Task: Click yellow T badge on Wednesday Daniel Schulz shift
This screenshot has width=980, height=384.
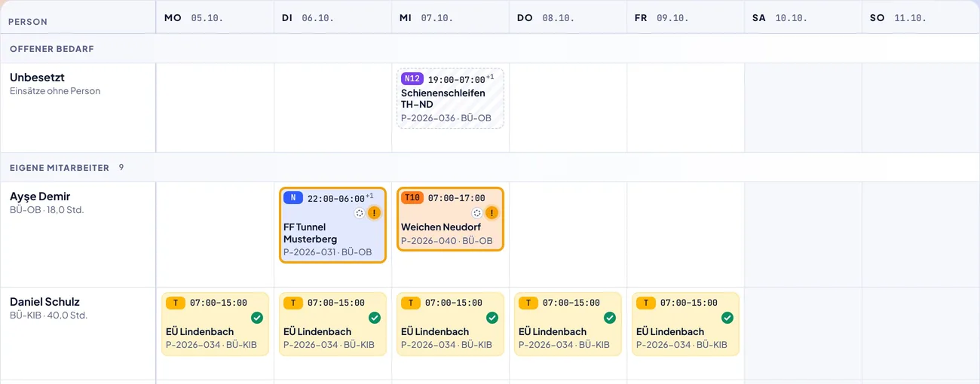Action: click(411, 303)
